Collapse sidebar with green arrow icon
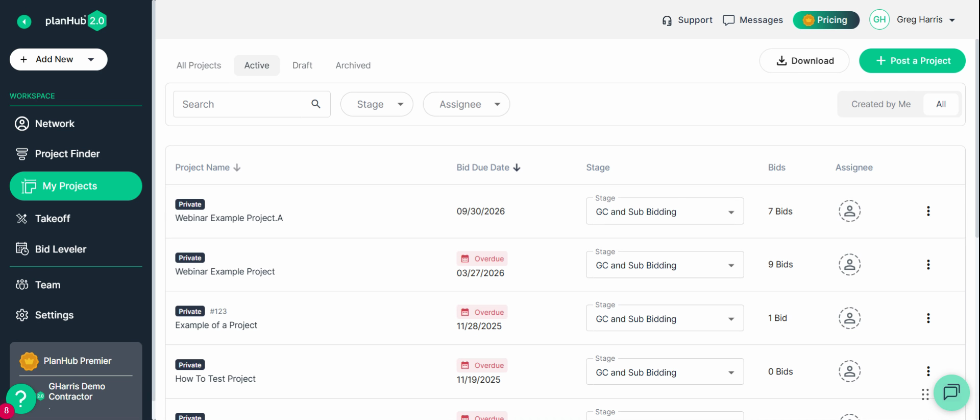Screen dimensions: 980x420 pos(24,21)
